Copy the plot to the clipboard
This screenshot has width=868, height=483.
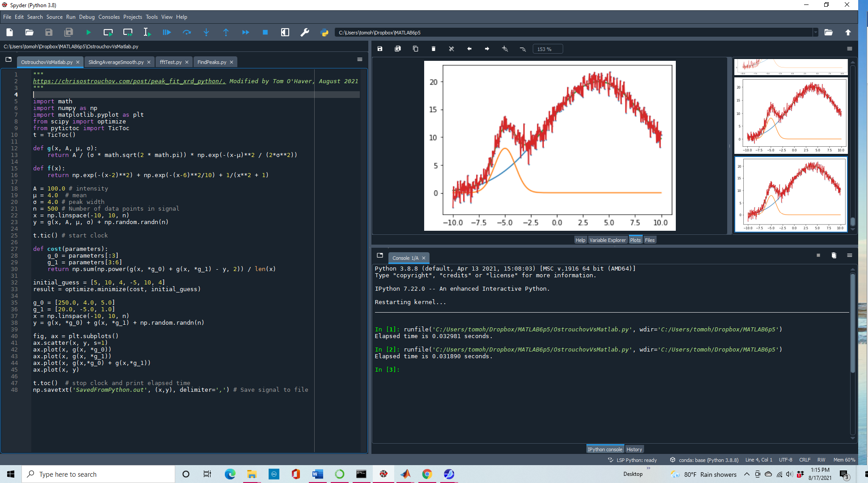(x=415, y=49)
